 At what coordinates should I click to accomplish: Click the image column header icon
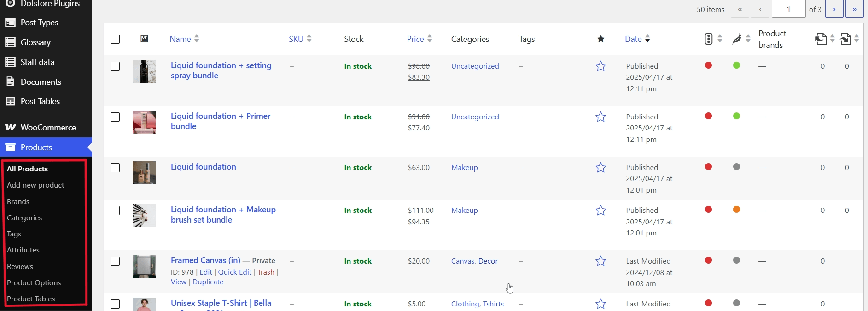(x=144, y=39)
